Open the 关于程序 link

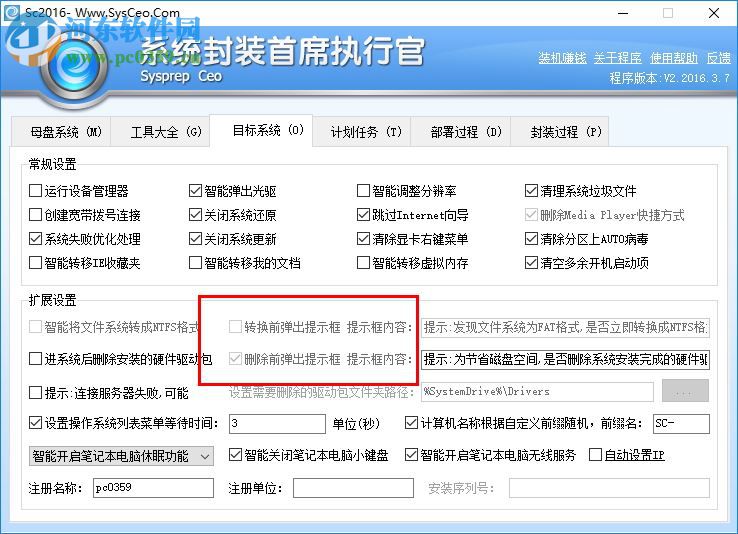pos(618,58)
